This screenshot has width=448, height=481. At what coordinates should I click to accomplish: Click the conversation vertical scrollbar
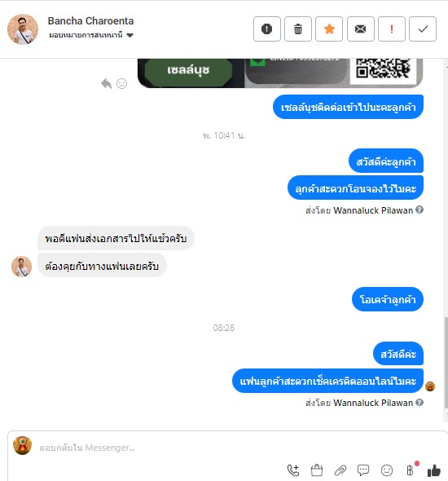[446, 363]
